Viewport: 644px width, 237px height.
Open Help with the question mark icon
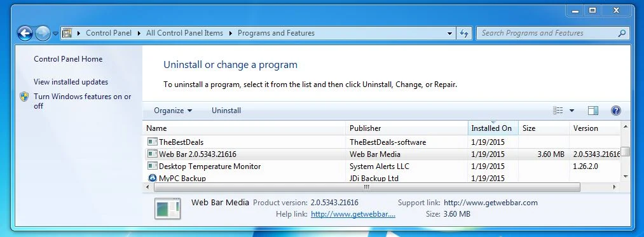click(615, 111)
